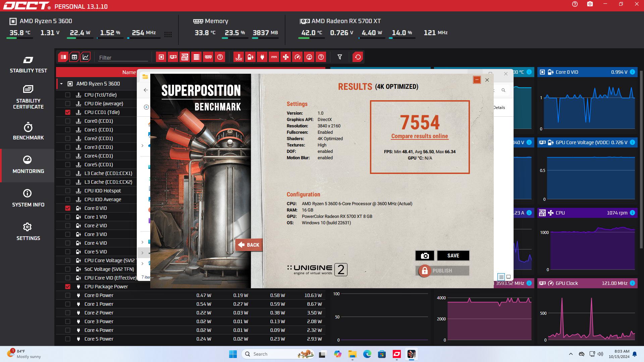Click the Save button in Superposition results
This screenshot has height=362, width=644.
(453, 256)
